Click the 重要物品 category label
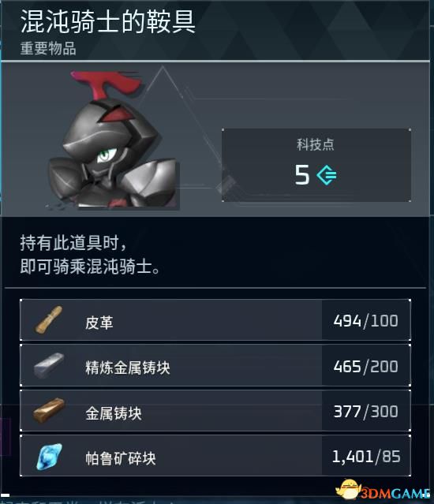This screenshot has width=434, height=504. [x=48, y=49]
